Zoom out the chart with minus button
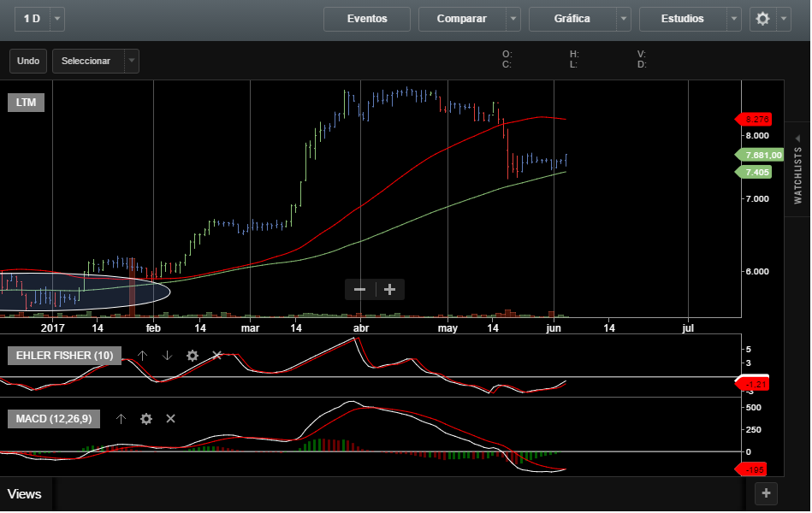Image resolution: width=812 pixels, height=513 pixels. pos(360,290)
